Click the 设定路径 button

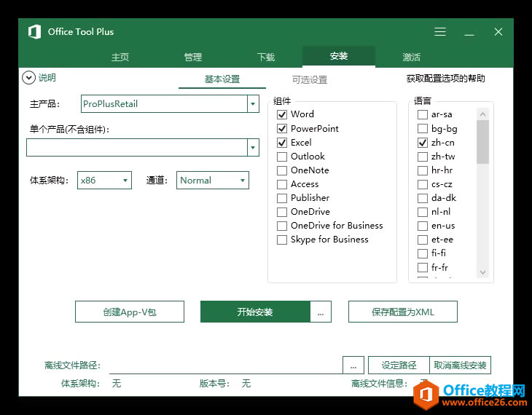click(399, 365)
